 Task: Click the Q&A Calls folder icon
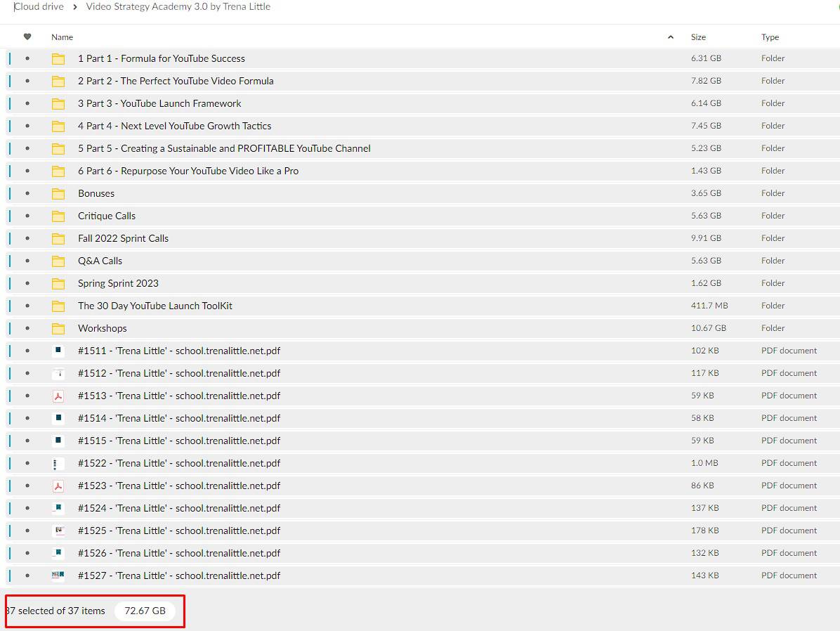pyautogui.click(x=58, y=261)
